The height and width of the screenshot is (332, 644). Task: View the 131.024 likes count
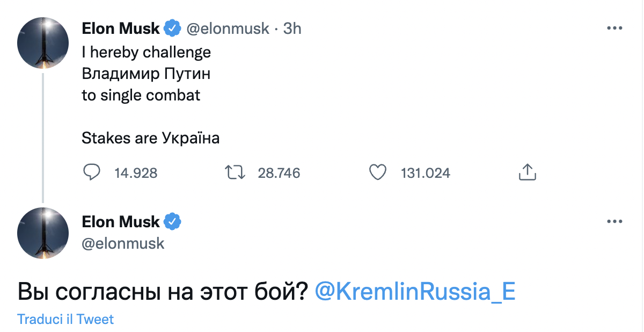pos(425,173)
